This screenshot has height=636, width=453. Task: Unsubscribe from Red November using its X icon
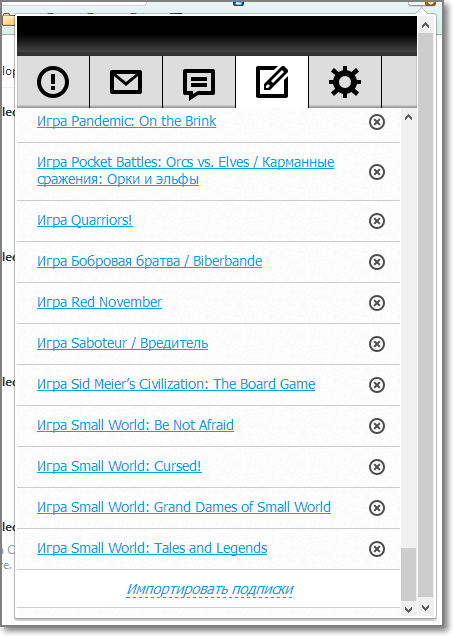377,303
